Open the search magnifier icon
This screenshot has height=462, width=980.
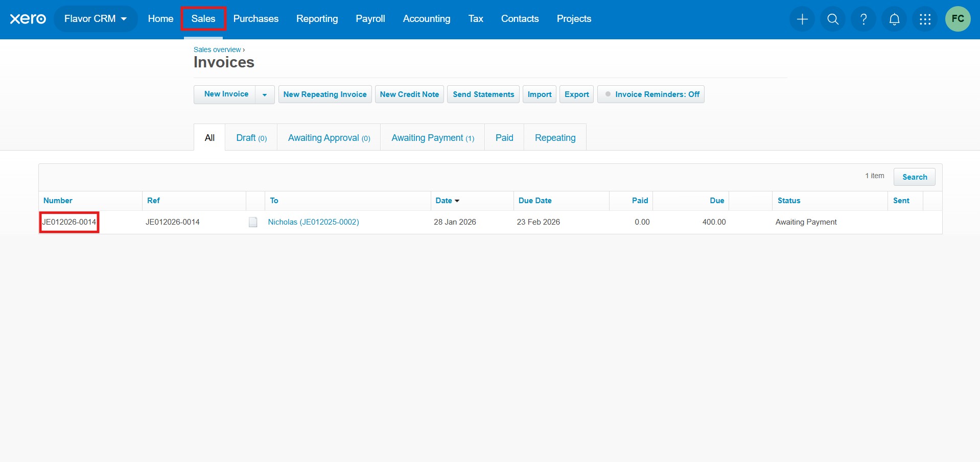832,19
